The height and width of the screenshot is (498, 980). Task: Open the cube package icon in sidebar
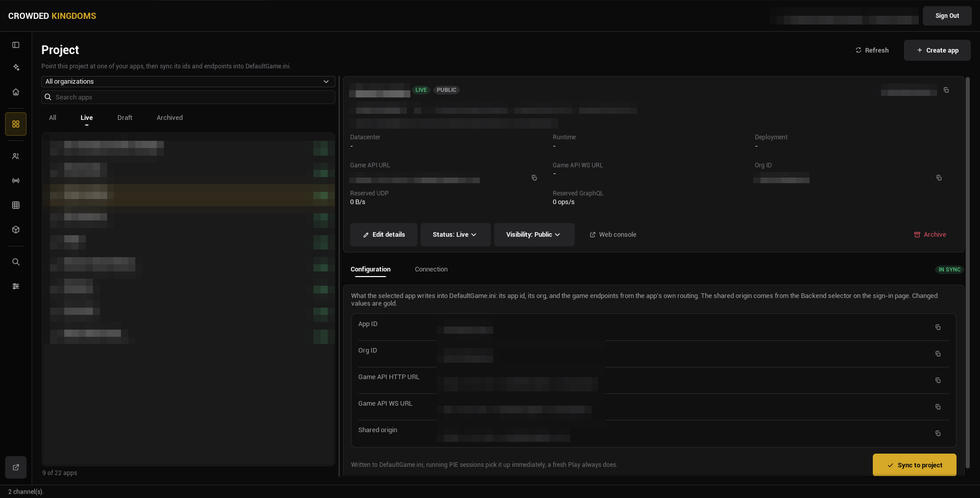16,230
